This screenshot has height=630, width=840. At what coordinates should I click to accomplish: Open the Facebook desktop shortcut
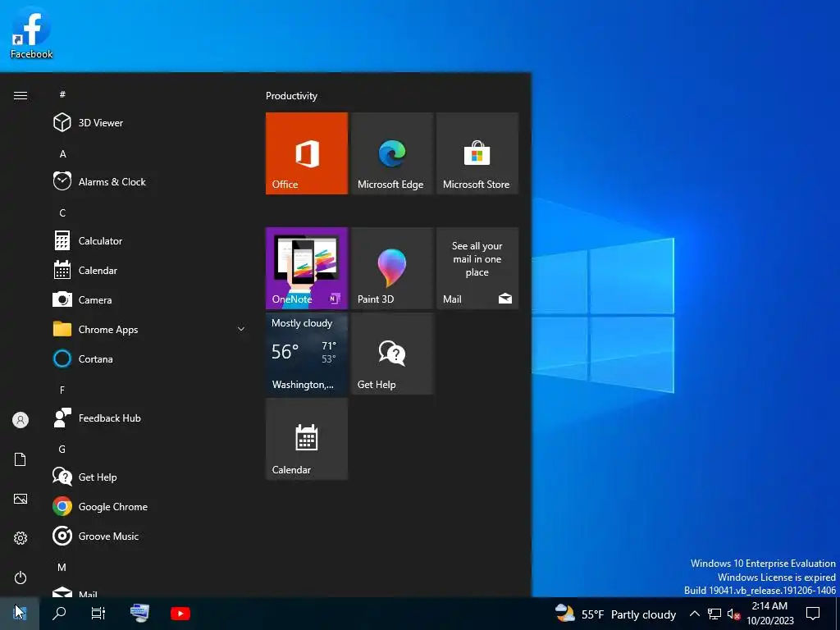pyautogui.click(x=31, y=33)
